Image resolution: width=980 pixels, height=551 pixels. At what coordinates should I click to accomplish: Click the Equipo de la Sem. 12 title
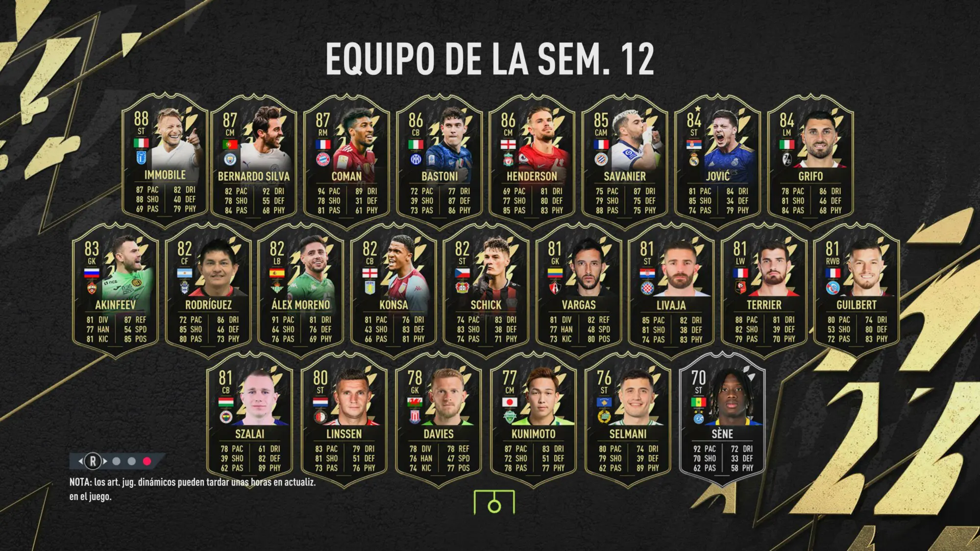click(x=490, y=59)
